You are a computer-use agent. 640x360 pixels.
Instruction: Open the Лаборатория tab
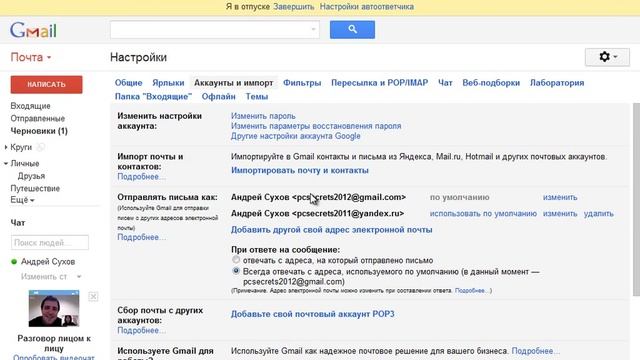557,83
